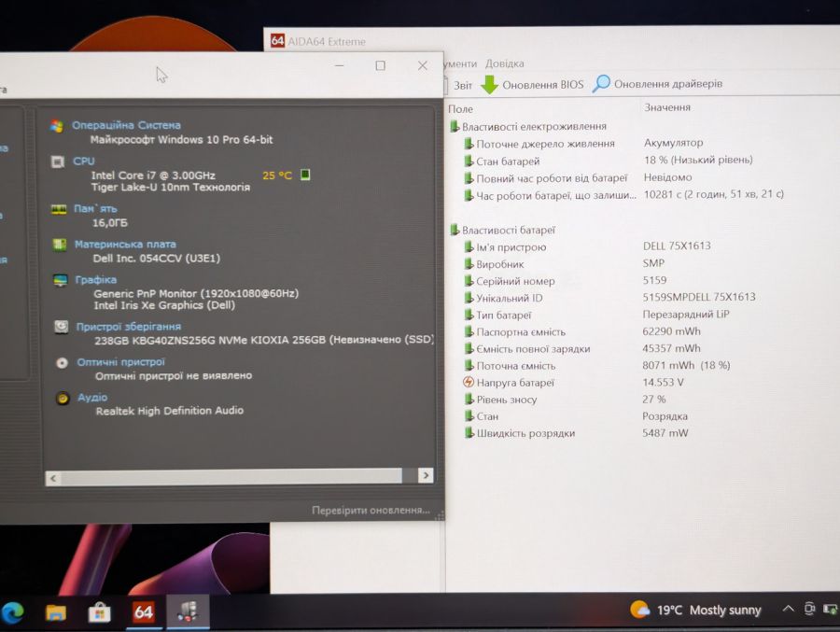Show hidden tray icons with the chevron
840x632 pixels.
(788, 609)
